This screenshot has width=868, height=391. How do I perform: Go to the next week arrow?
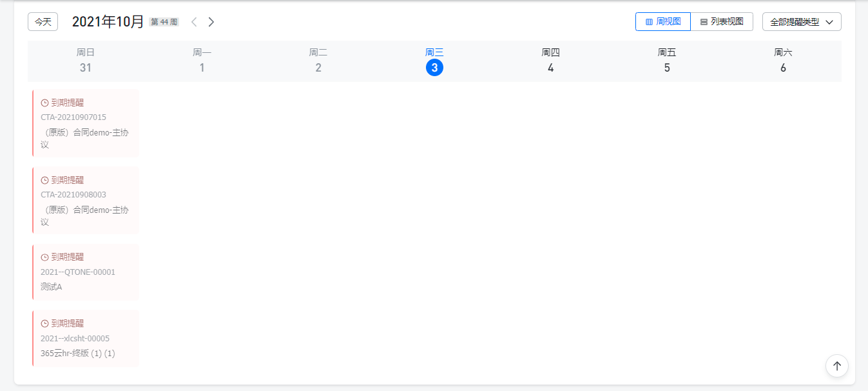click(211, 22)
